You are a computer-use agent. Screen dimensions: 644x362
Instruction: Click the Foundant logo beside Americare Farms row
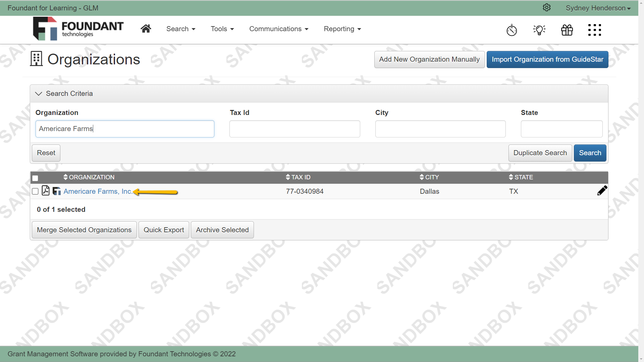(x=56, y=191)
